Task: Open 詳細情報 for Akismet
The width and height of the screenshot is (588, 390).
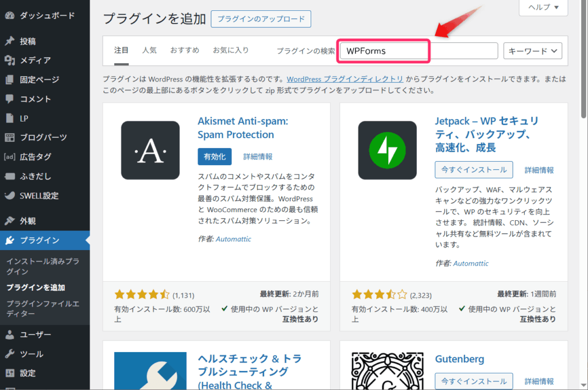Action: 258,157
